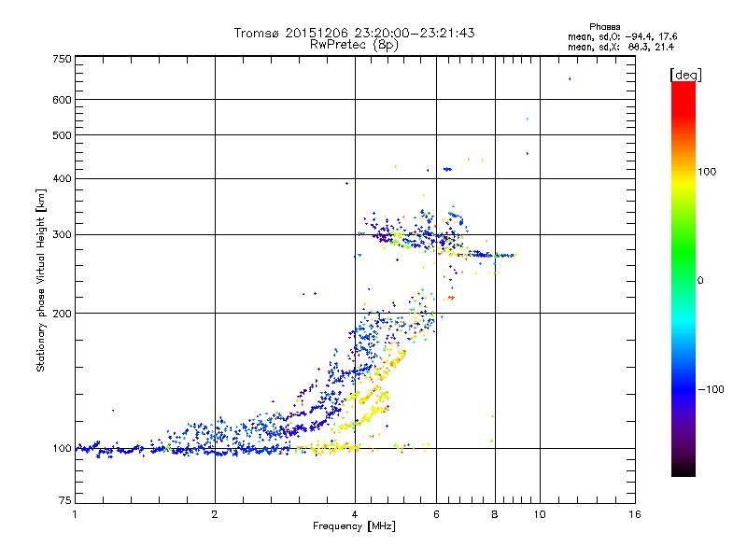Click the colorbar tick label "100"
747x560 pixels.
(x=707, y=172)
